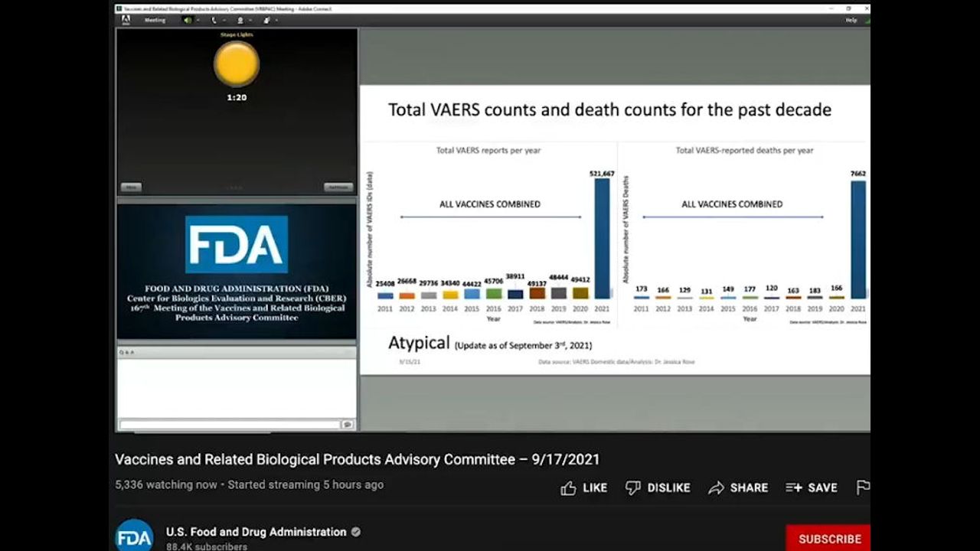Click the raise hand status icon
Screen dimensions: 980x551
pyautogui.click(x=266, y=20)
